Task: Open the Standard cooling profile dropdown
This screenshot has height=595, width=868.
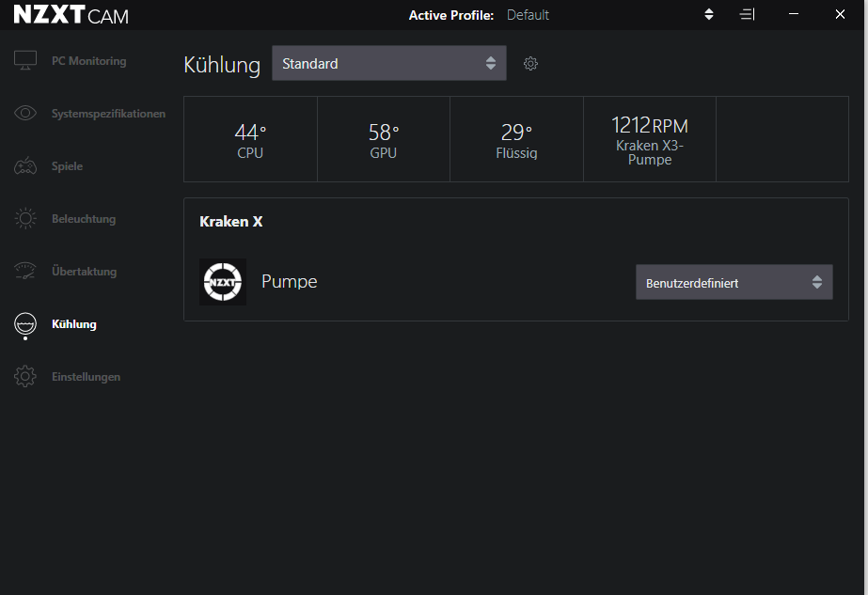Action: 389,63
